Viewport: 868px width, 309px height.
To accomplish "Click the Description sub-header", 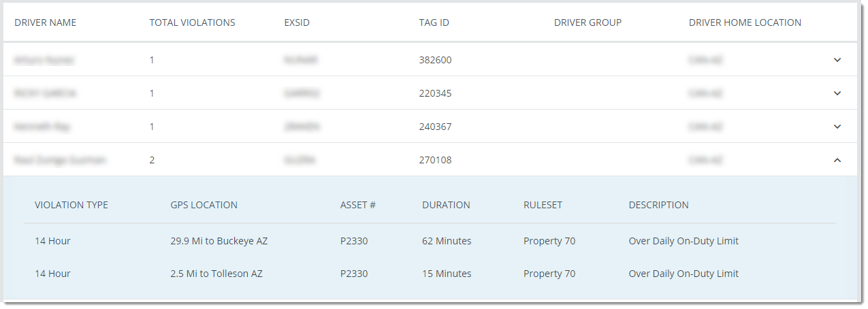I will (658, 205).
